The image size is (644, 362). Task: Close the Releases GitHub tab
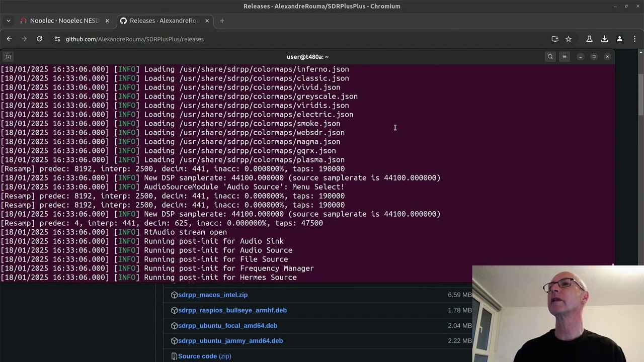pos(207,21)
